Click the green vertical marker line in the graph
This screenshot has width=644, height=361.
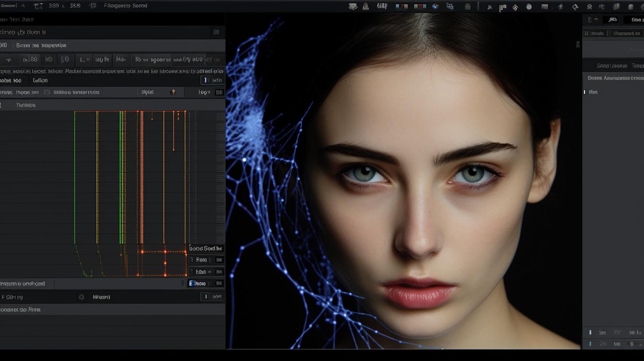pyautogui.click(x=75, y=177)
